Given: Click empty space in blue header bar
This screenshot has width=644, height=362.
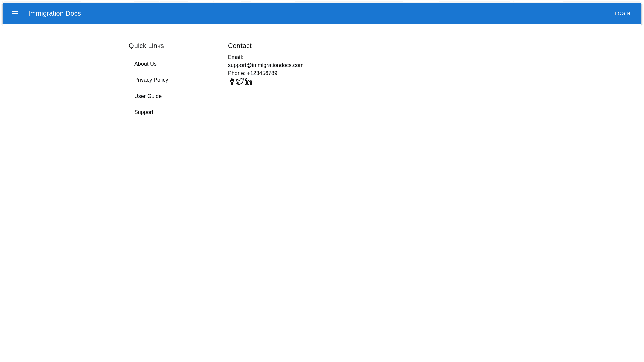Looking at the screenshot, I should click(x=335, y=13).
